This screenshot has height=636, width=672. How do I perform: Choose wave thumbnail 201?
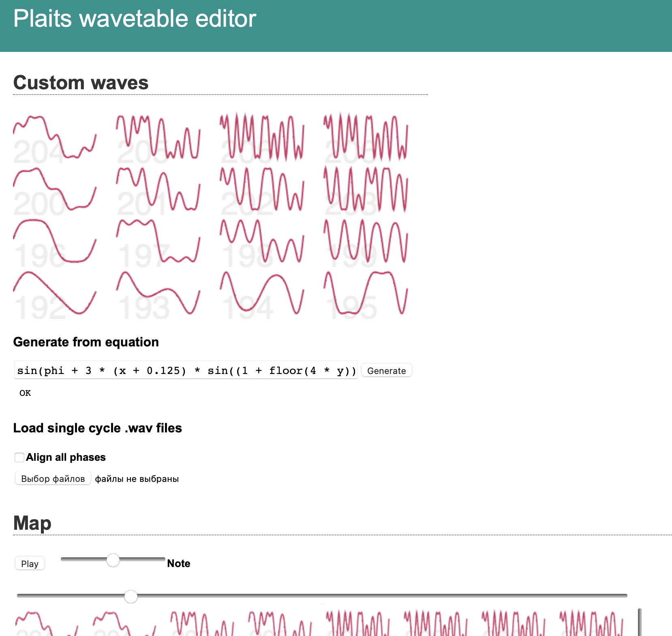tap(158, 190)
